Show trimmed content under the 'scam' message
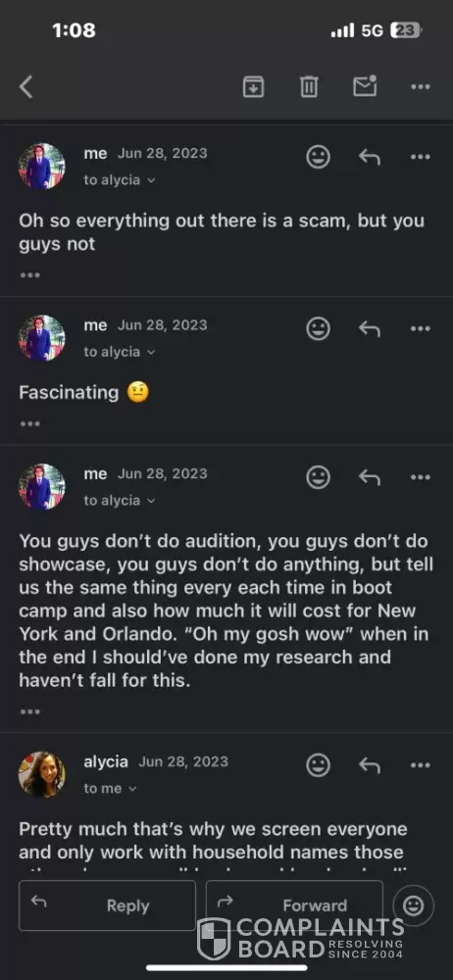453x980 pixels. point(30,275)
